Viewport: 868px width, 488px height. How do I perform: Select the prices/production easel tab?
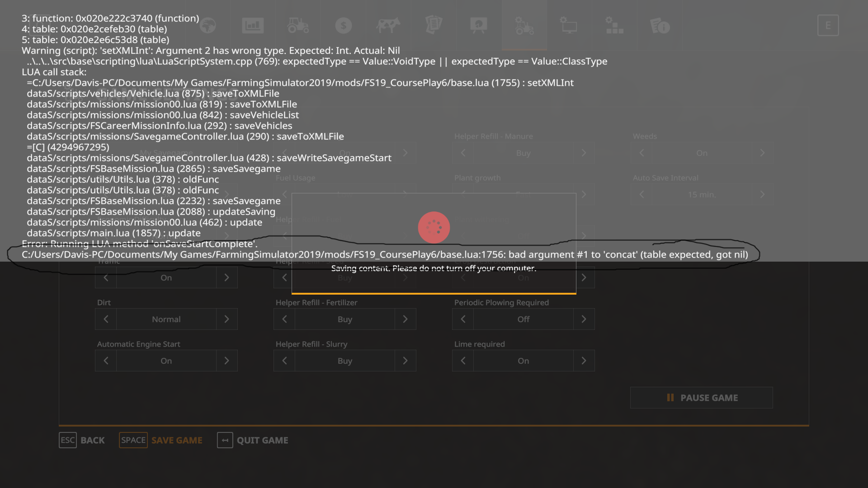coord(479,26)
